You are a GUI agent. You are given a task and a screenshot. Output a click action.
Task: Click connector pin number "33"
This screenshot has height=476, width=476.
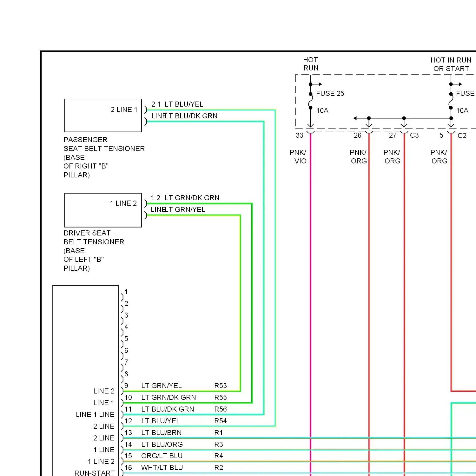(x=299, y=135)
